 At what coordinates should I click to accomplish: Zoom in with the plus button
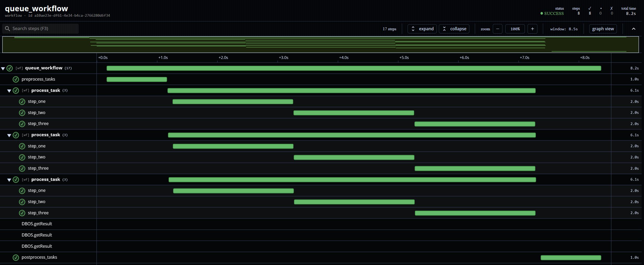pos(532,29)
